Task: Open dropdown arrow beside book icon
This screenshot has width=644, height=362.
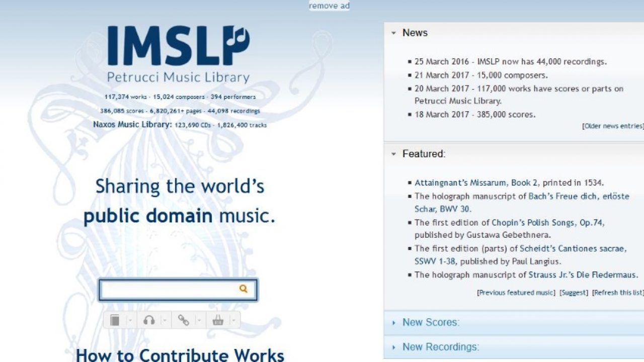Action: 130,320
